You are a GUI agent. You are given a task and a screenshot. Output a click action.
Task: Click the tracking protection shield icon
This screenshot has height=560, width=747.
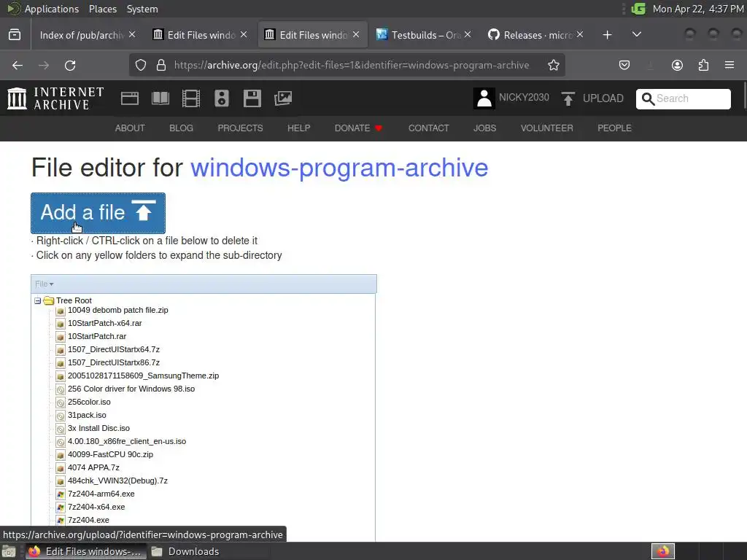(141, 65)
